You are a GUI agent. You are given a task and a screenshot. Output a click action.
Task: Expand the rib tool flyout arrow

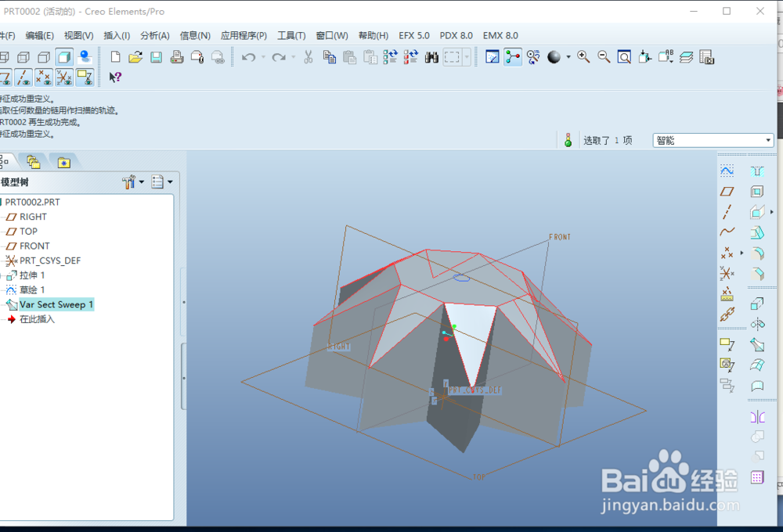772,212
